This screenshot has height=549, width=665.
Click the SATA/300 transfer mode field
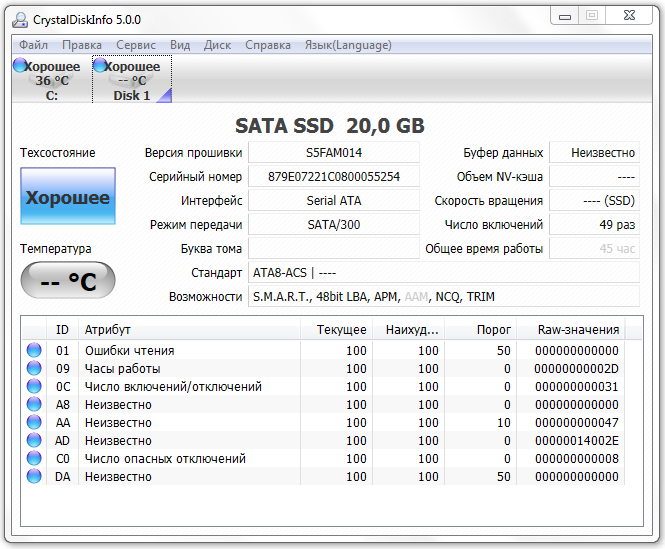coord(334,225)
